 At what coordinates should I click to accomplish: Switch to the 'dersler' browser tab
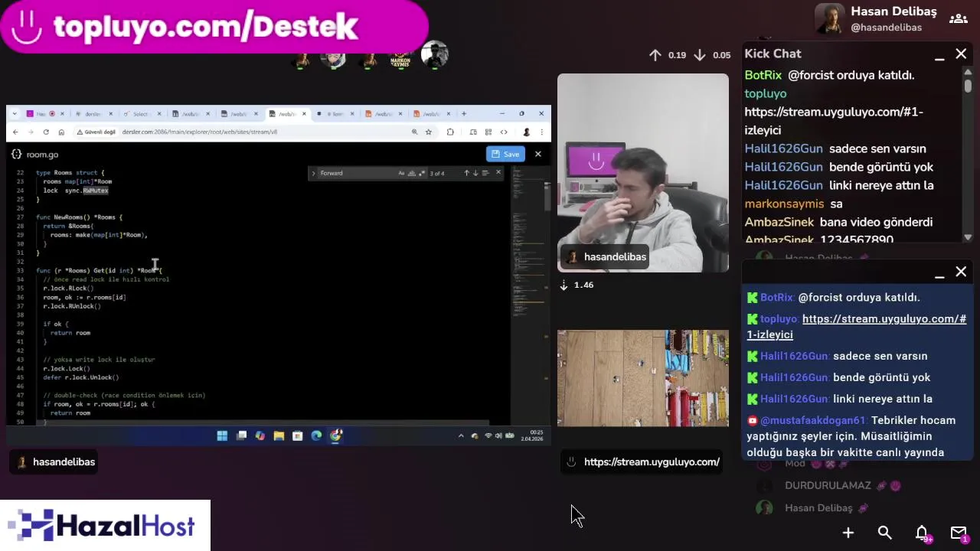click(x=93, y=114)
